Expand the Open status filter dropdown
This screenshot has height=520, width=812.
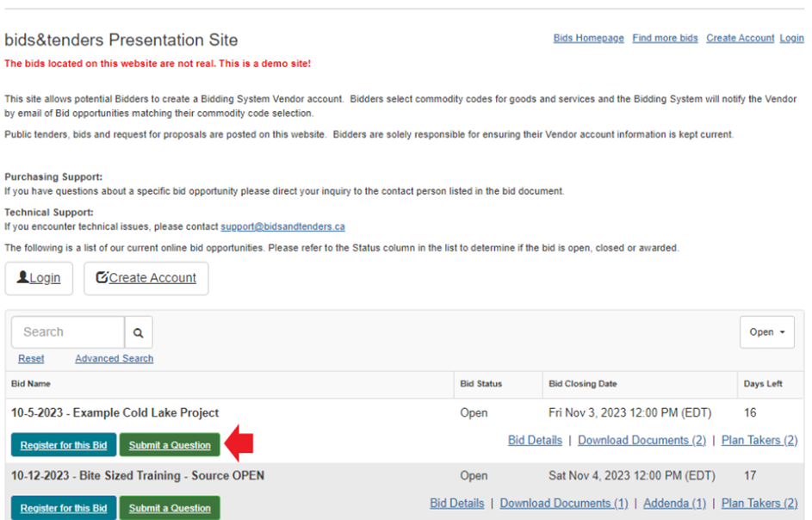[767, 332]
